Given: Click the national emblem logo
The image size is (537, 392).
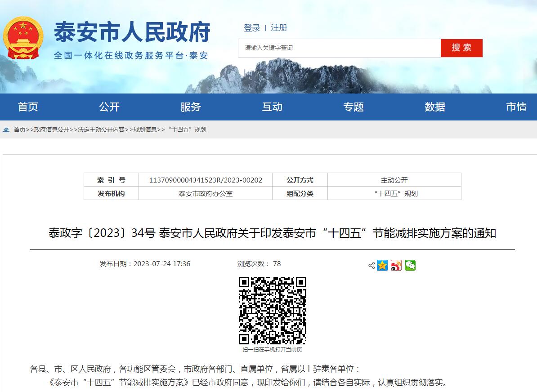Looking at the screenshot, I should pos(23,38).
